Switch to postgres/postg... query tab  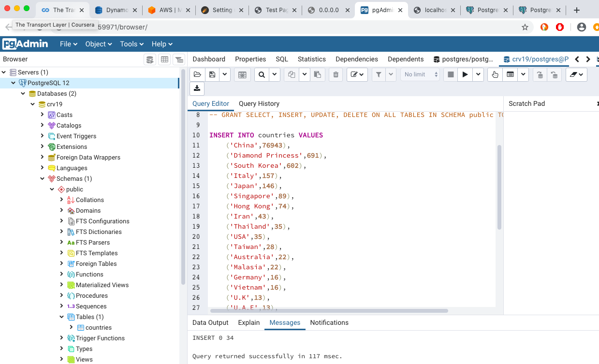[464, 59]
